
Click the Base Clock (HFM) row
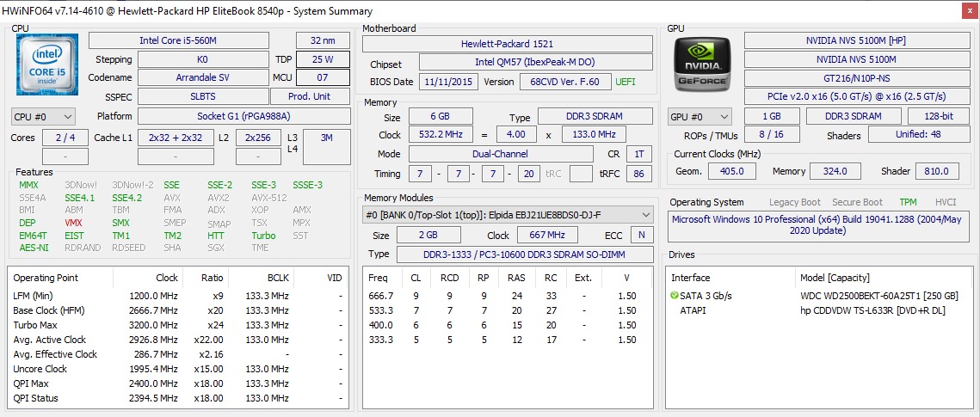pos(177,310)
